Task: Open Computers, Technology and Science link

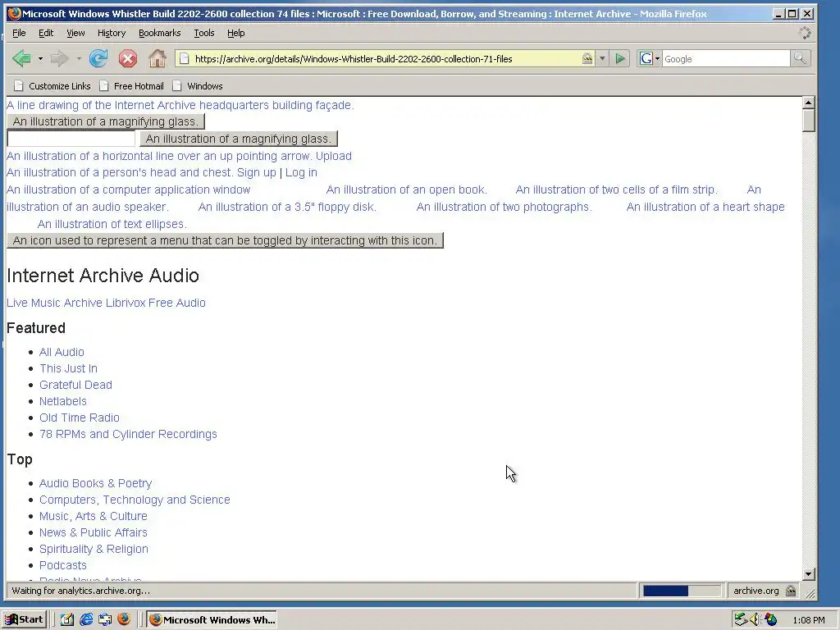Action: tap(135, 500)
